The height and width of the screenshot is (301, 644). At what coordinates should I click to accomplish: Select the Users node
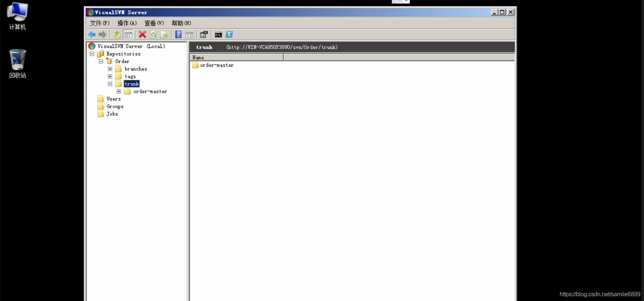(x=113, y=99)
